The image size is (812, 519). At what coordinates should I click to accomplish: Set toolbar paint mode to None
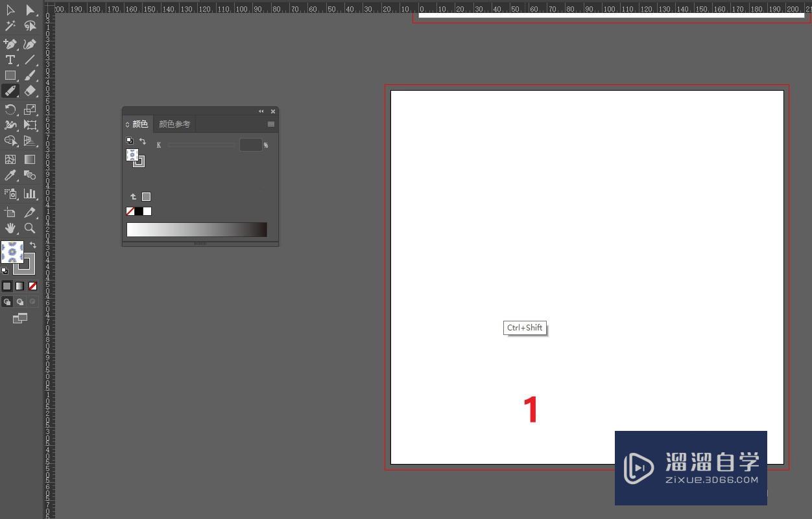pos(32,286)
